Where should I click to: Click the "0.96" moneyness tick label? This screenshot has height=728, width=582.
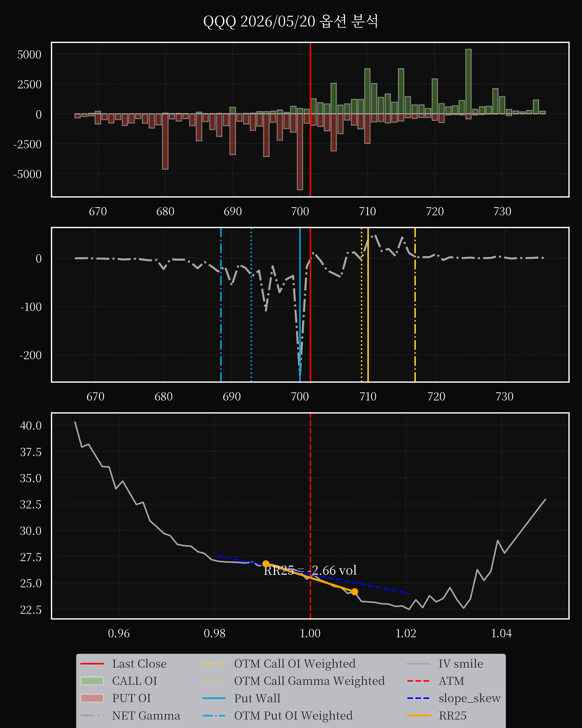pyautogui.click(x=119, y=633)
